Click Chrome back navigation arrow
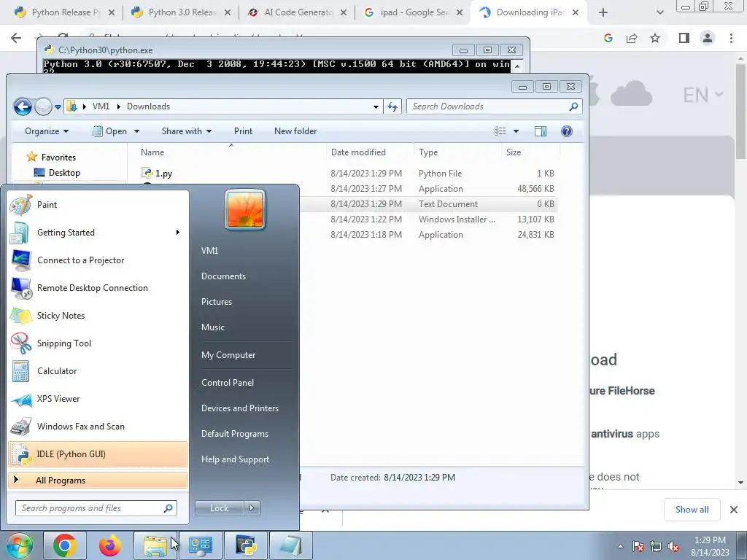The image size is (747, 560). point(16,38)
